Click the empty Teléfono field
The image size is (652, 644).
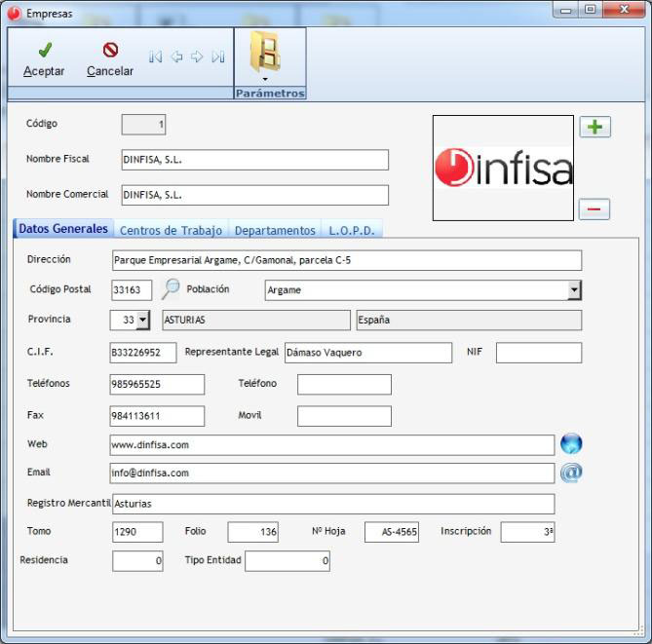[344, 384]
